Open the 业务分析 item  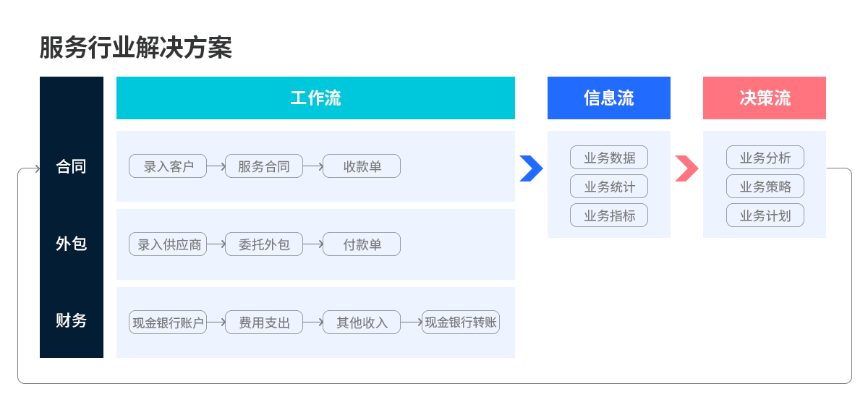(x=765, y=158)
